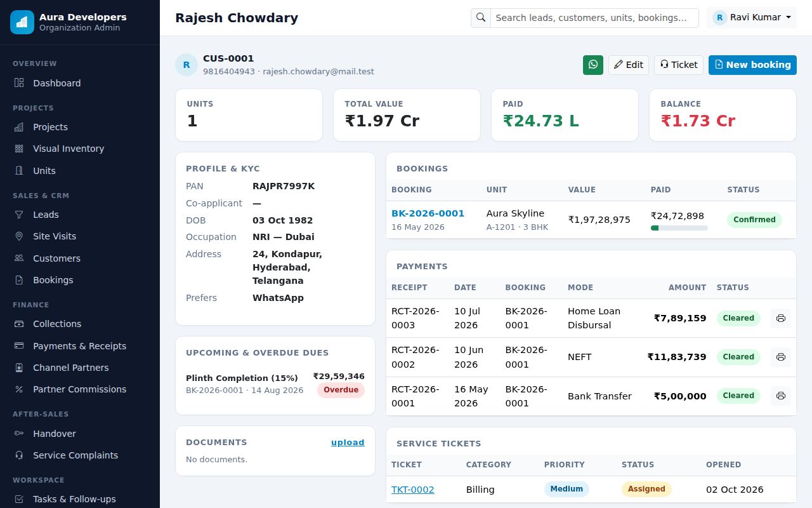Click the Overdue badge on Plinth Completion

click(x=341, y=390)
